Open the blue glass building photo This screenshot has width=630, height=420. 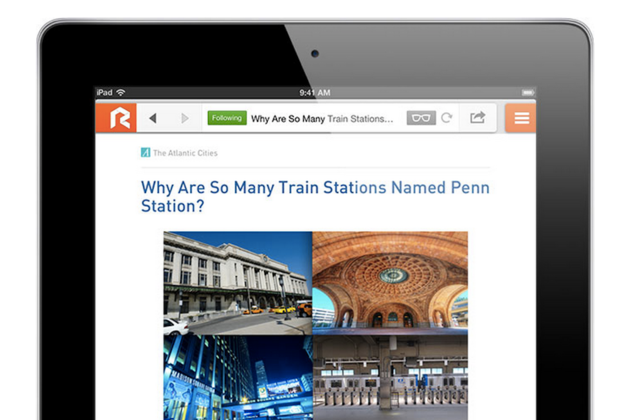[x=238, y=376]
